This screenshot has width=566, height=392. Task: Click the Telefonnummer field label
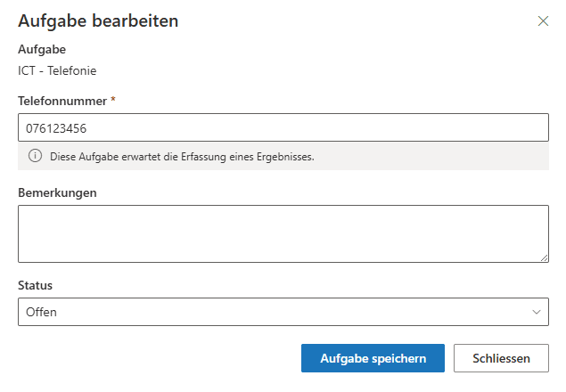pos(62,101)
